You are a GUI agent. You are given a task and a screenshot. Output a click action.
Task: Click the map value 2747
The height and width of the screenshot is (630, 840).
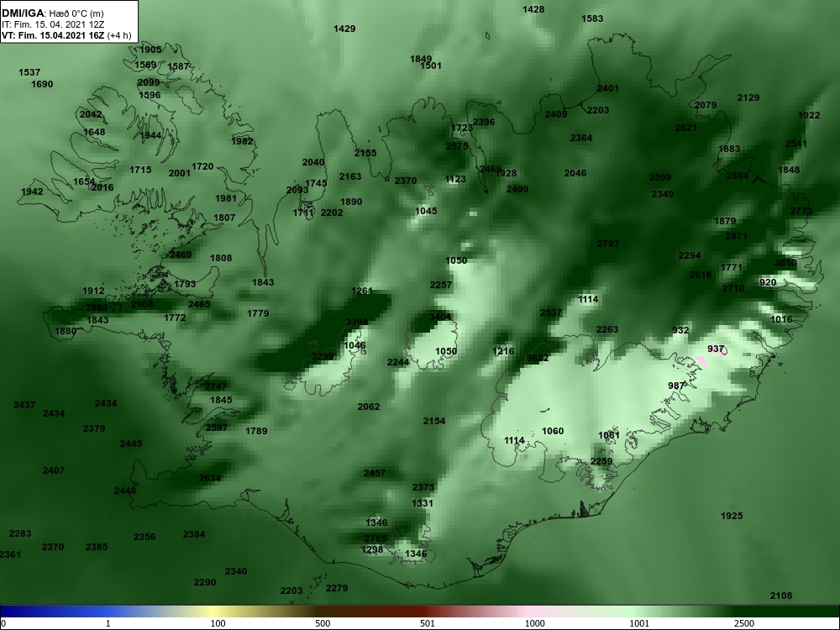coord(216,386)
